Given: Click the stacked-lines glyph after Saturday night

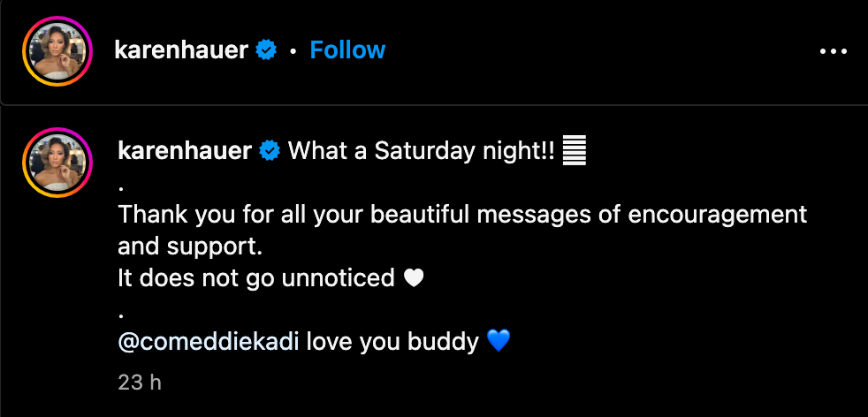Looking at the screenshot, I should tap(575, 151).
